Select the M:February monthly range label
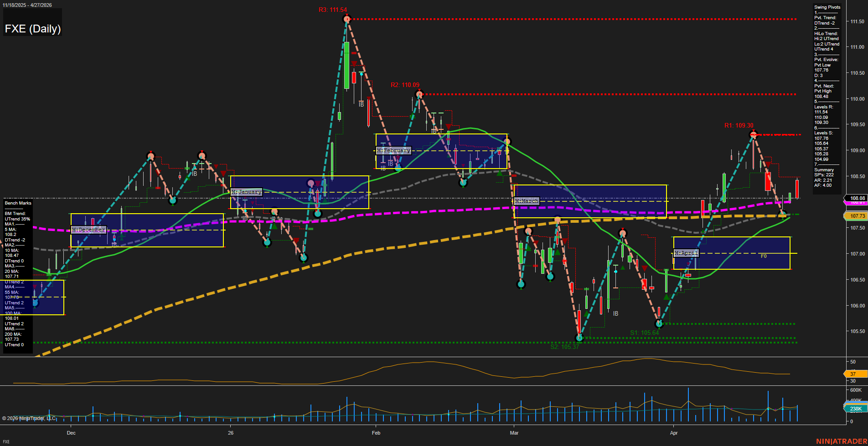The width and height of the screenshot is (868, 446). tap(393, 150)
